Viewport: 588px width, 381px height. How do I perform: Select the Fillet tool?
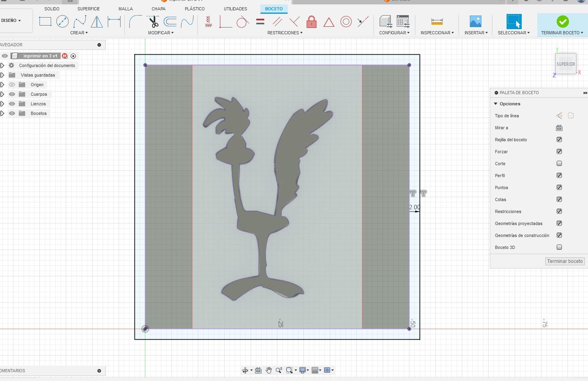click(135, 22)
